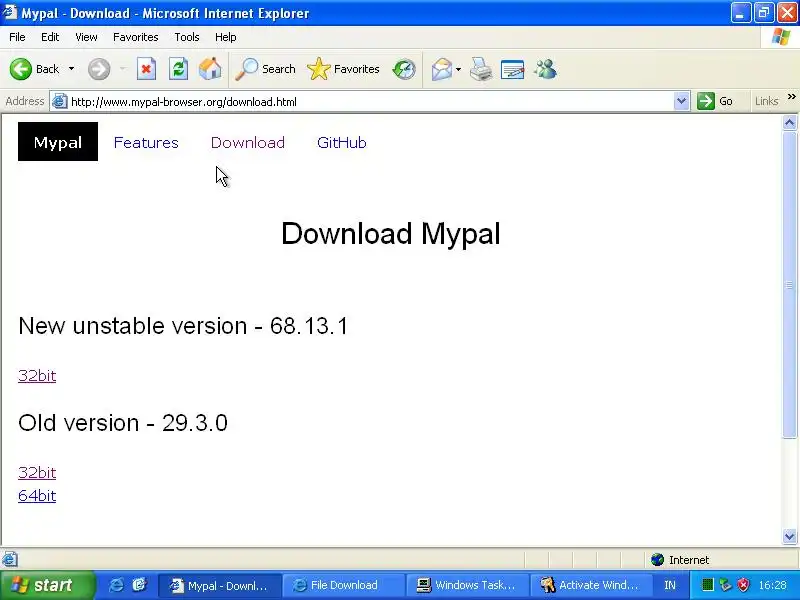Click the scrollbar down arrow
Viewport: 800px width, 600px height.
click(x=789, y=536)
